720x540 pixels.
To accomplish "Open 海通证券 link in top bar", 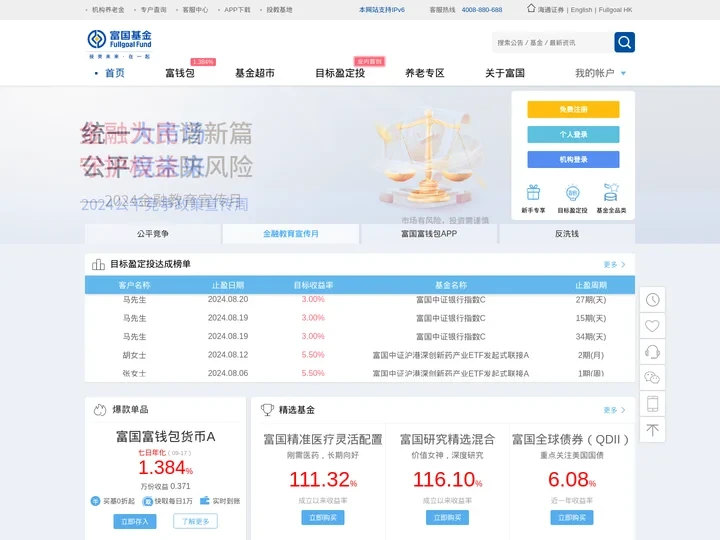I will pos(551,10).
